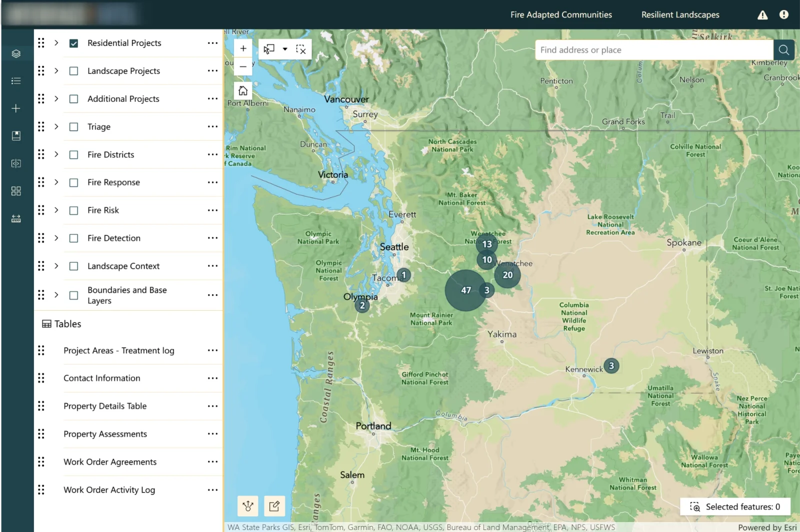
Task: Expand the Landscape Context group
Action: coord(56,266)
